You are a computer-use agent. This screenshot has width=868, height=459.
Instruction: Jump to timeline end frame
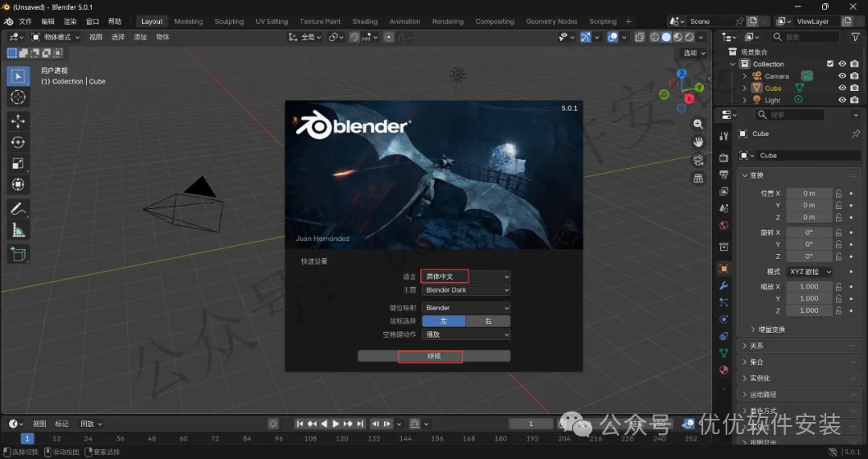(360, 424)
